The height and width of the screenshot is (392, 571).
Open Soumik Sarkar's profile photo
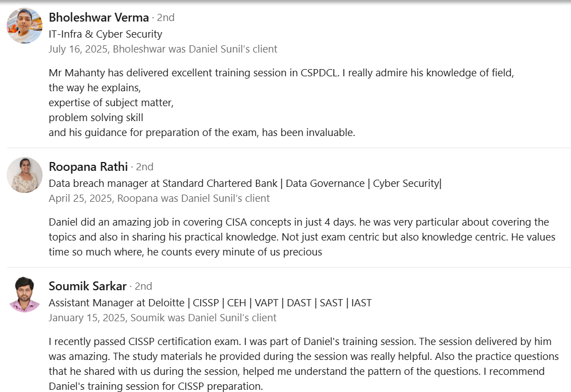(x=25, y=294)
